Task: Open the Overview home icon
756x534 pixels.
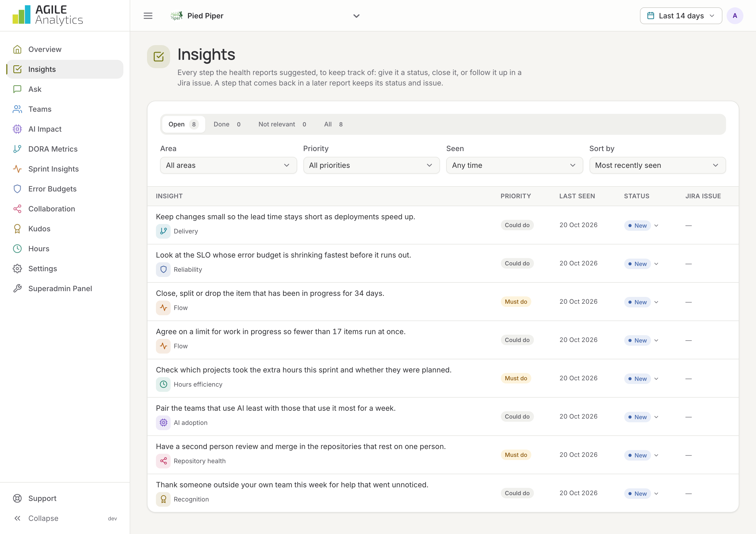Action: coord(17,49)
